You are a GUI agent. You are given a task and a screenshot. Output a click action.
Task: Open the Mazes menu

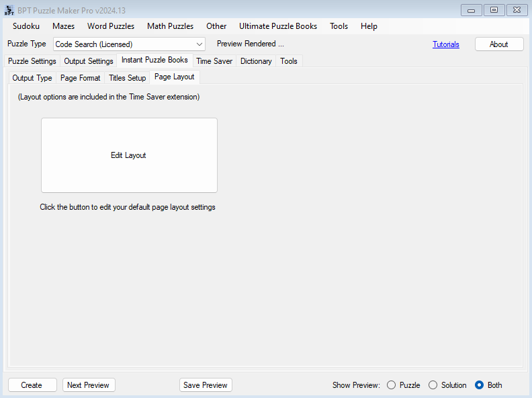pyautogui.click(x=63, y=26)
